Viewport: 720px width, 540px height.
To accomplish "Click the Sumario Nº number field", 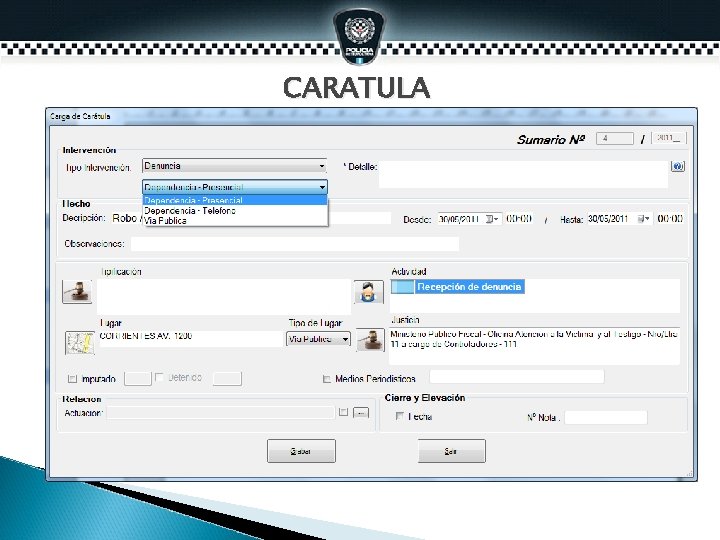I will point(615,138).
